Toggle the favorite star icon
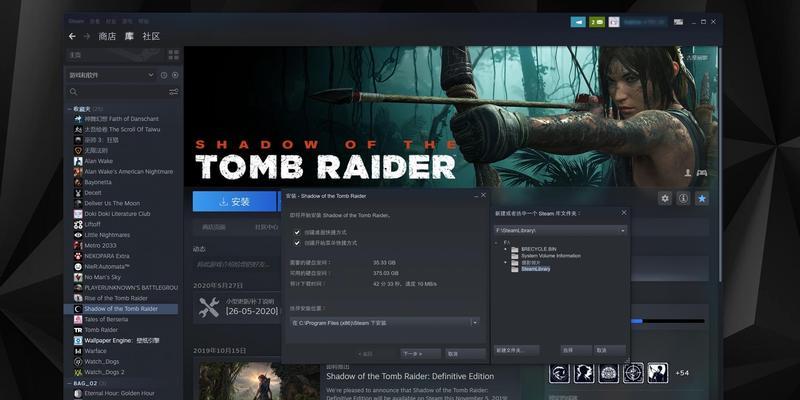 click(703, 198)
